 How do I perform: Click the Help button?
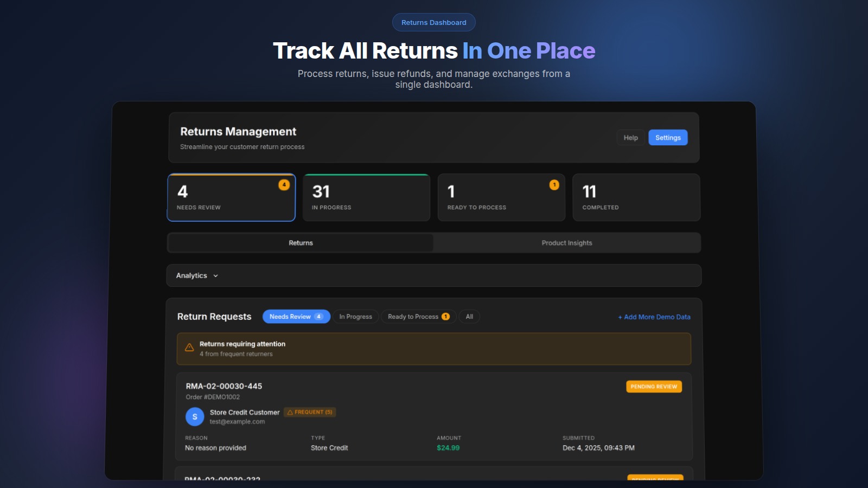[x=630, y=138]
